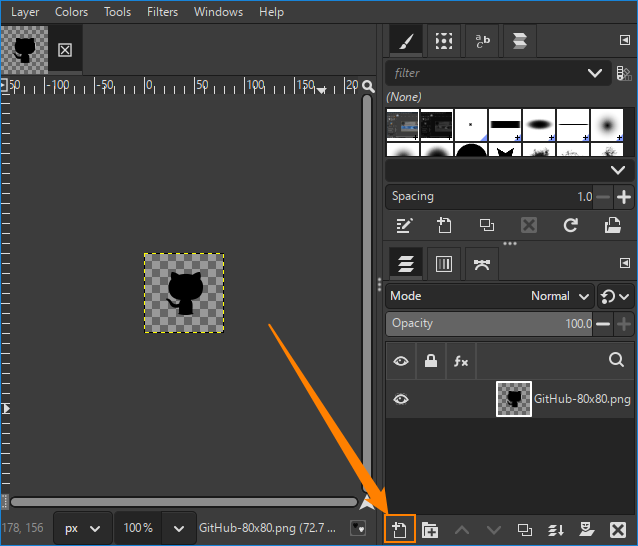Select the soft fuzzy round brush

pos(607,125)
